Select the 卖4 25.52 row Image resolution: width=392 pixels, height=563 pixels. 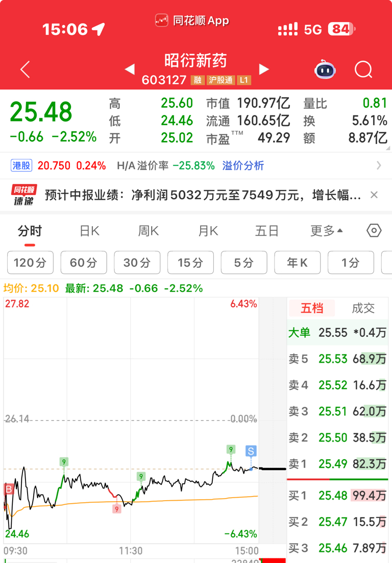pos(337,385)
